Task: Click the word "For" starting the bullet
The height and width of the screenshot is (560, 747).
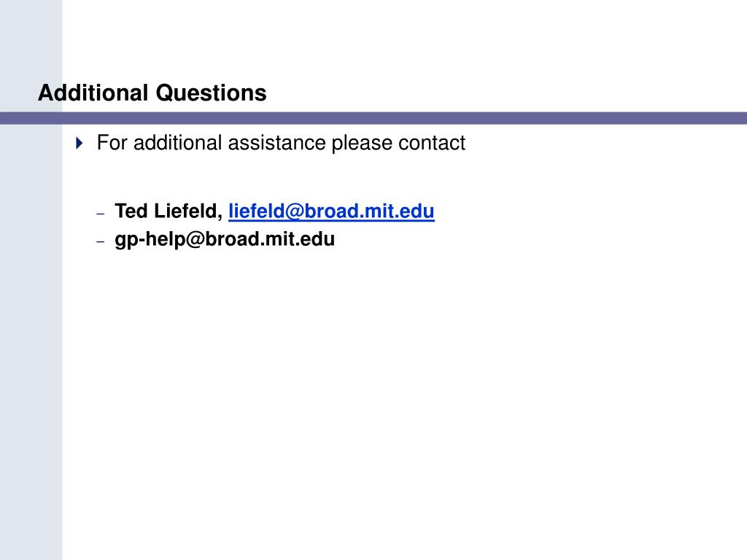Action: (112, 143)
